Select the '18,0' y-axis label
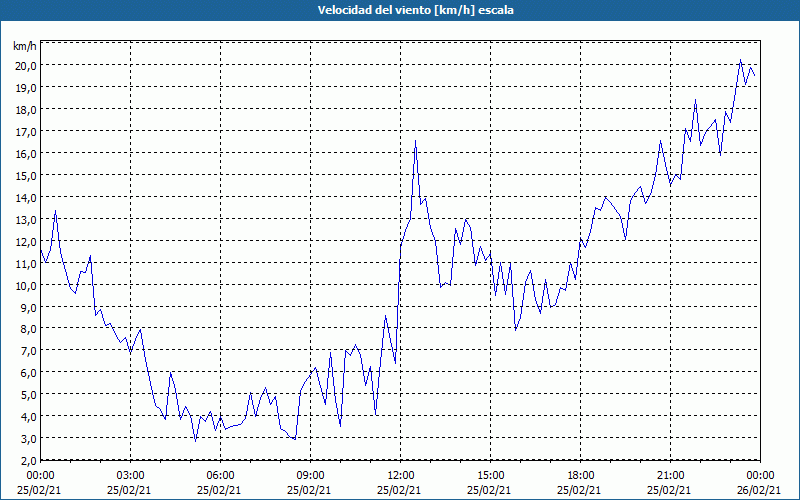 [27, 109]
